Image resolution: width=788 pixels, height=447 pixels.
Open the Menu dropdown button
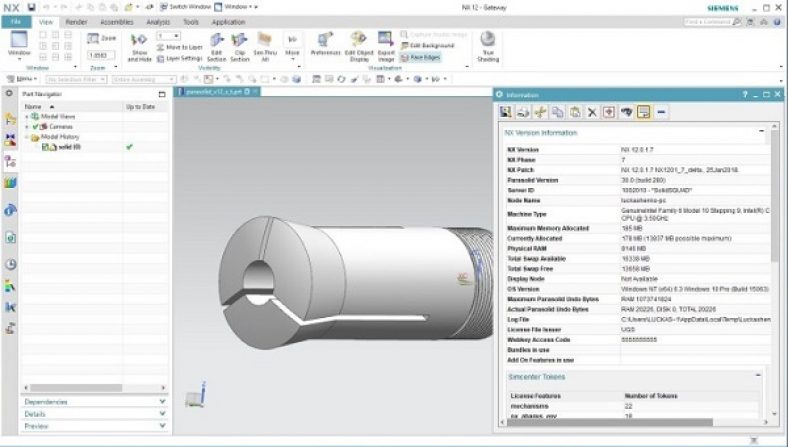point(22,79)
